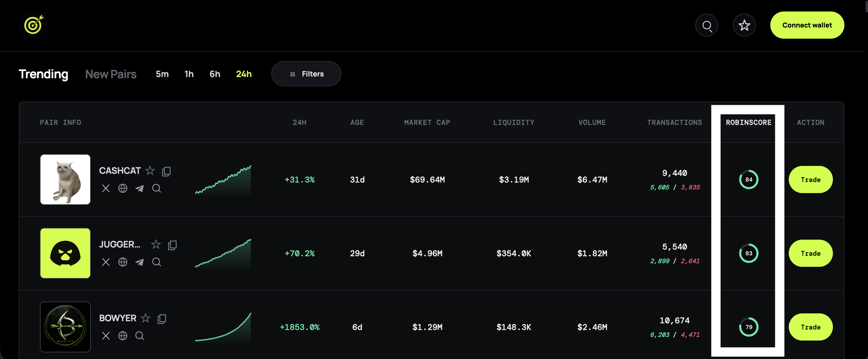Click BOWYER bow logo thumbnail
The height and width of the screenshot is (359, 868).
coord(65,327)
